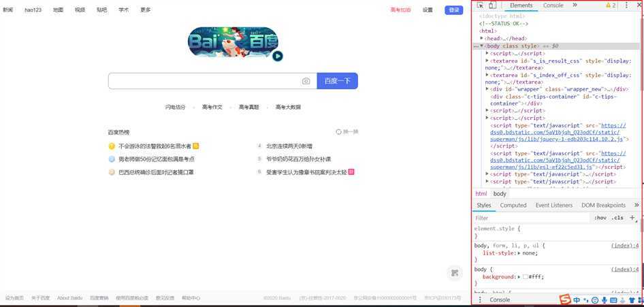Play the Baidu doodle animation button
The height and width of the screenshot is (307, 644).
[x=278, y=56]
